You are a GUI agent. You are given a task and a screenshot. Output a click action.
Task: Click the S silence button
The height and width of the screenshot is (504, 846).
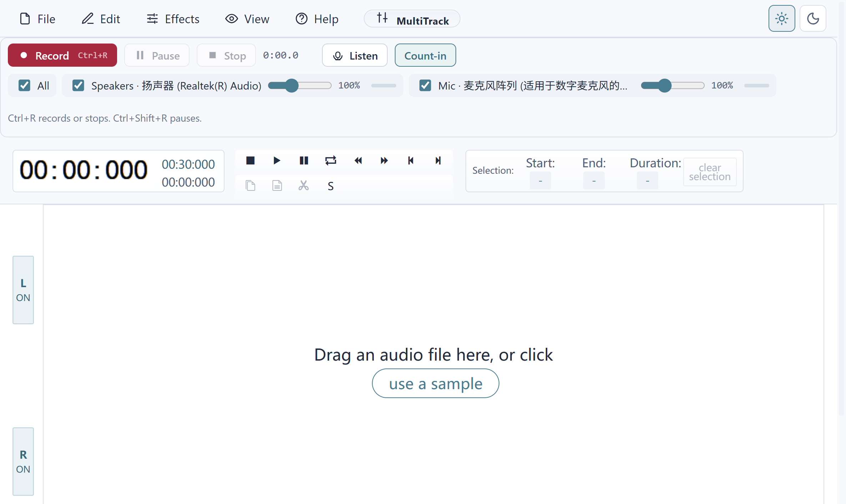pos(331,186)
